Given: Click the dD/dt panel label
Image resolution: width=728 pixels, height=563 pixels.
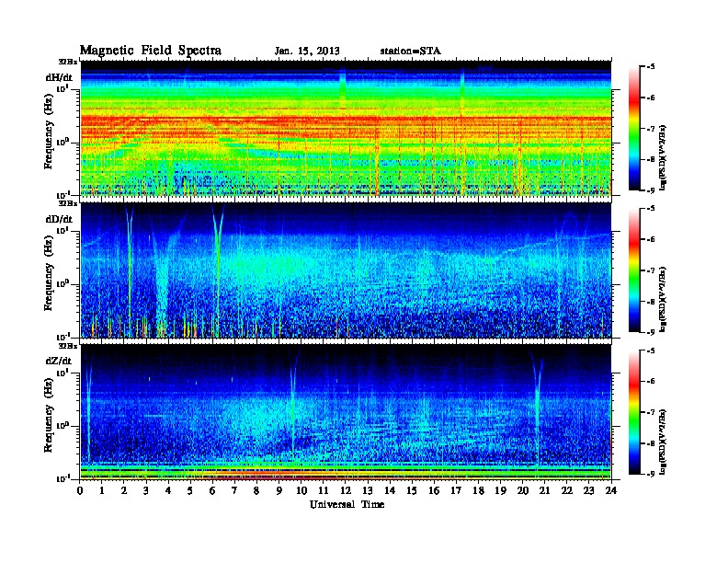Looking at the screenshot, I should point(59,219).
